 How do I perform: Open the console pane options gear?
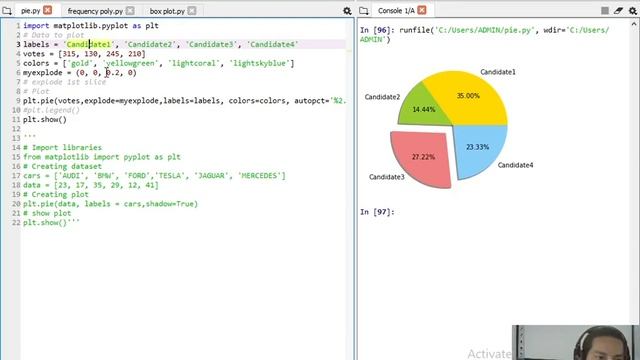[x=633, y=11]
